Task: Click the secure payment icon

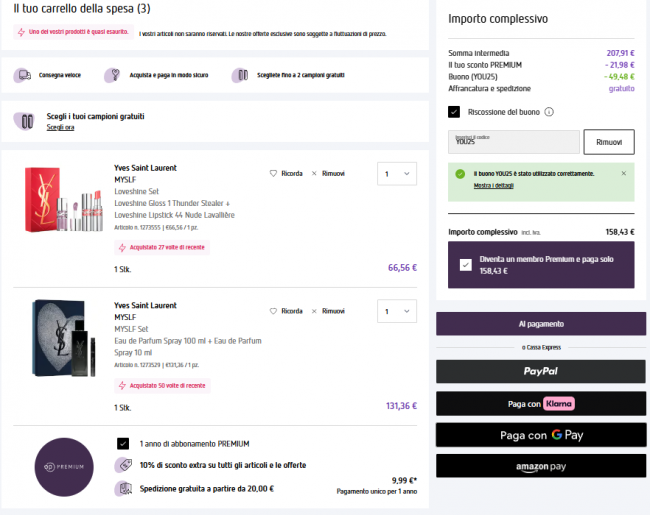Action: [x=116, y=75]
